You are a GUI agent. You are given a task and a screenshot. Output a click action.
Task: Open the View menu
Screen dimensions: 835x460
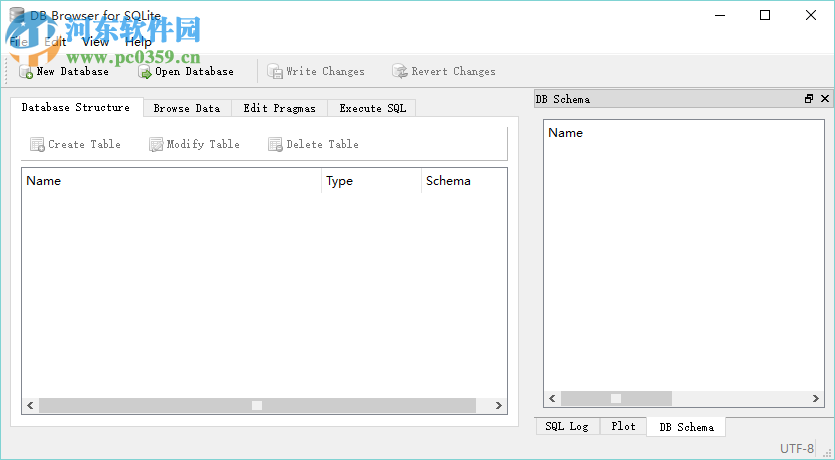[x=95, y=42]
